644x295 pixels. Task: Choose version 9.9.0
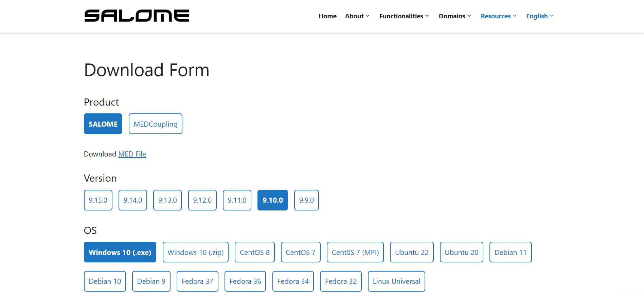point(306,200)
